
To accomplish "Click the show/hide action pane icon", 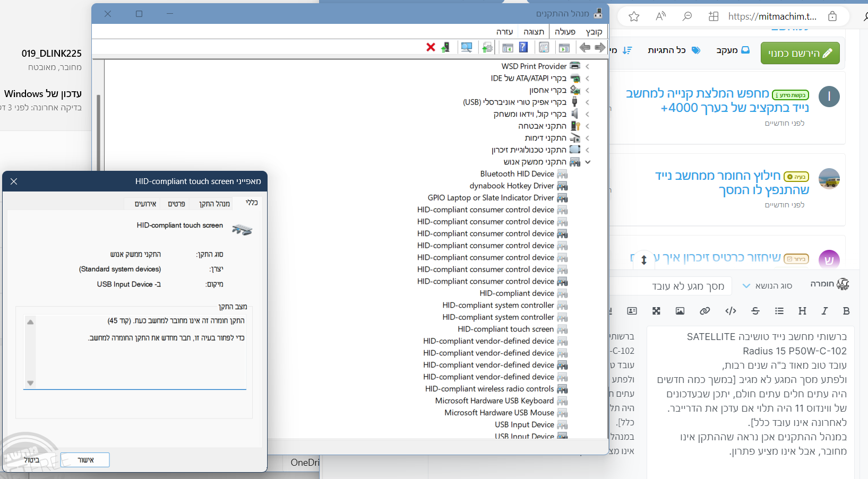I will [508, 48].
